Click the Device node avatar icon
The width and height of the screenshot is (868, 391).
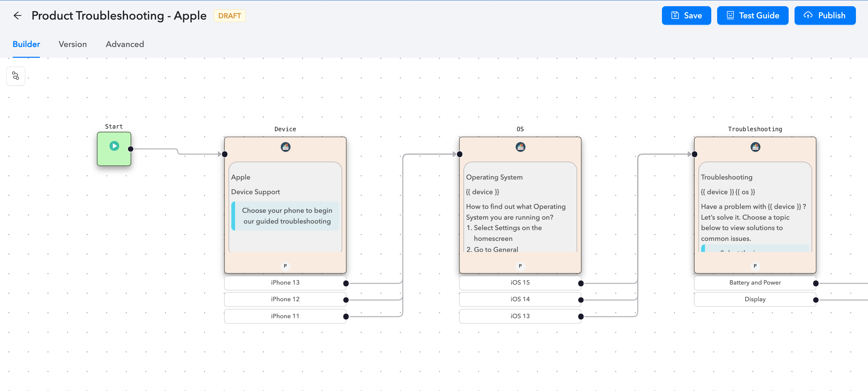(x=285, y=147)
